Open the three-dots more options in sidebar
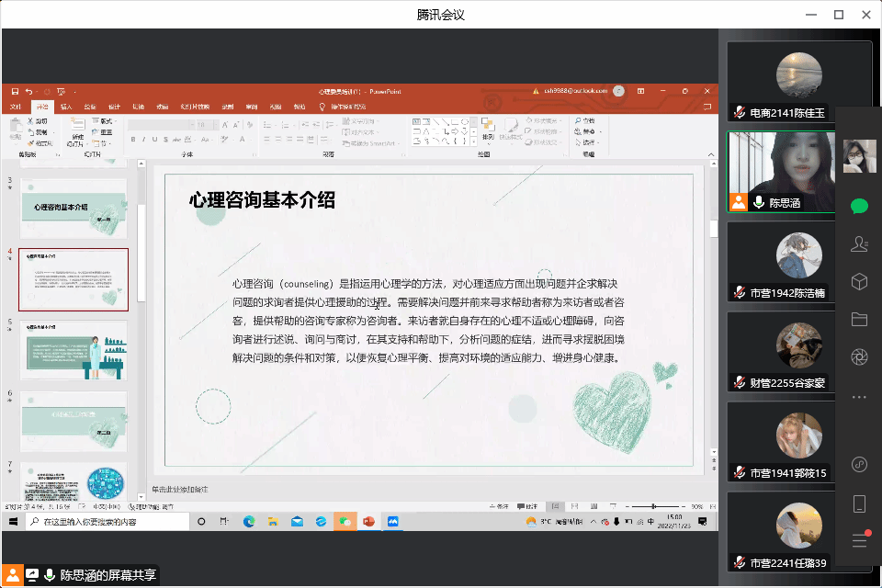The image size is (882, 588). pyautogui.click(x=859, y=397)
